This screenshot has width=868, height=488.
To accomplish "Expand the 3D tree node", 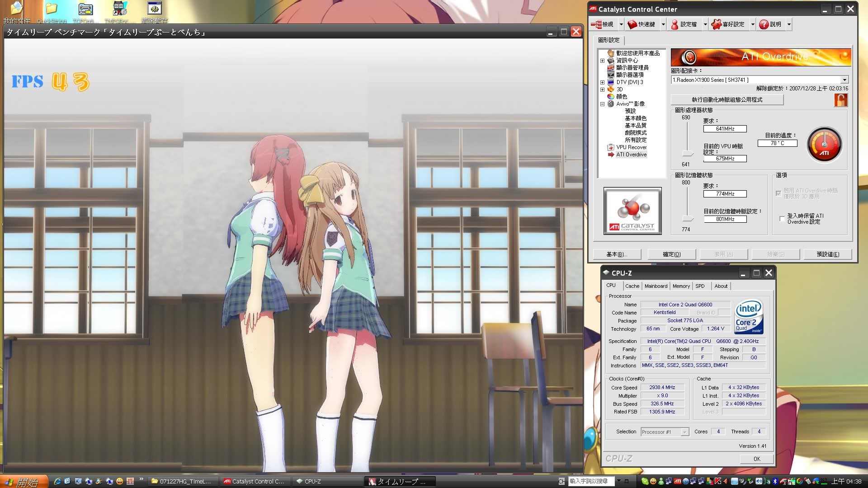I will (x=602, y=89).
